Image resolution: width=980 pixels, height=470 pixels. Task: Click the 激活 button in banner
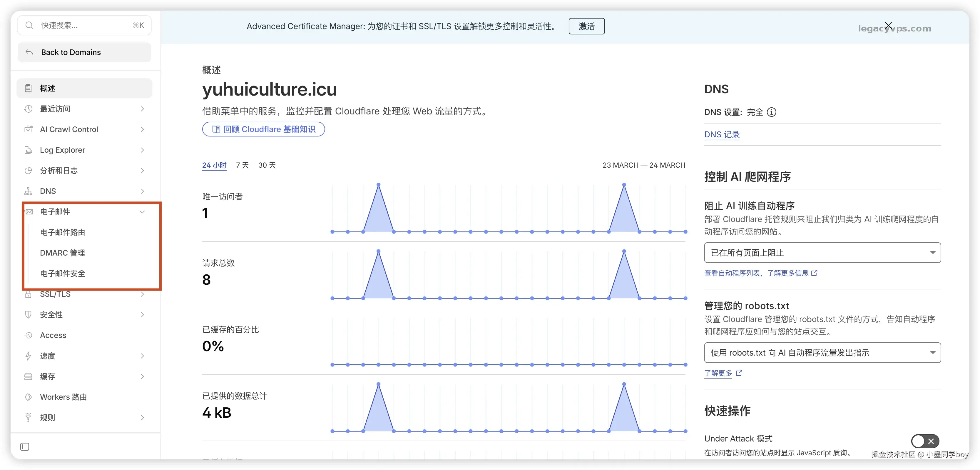click(586, 26)
